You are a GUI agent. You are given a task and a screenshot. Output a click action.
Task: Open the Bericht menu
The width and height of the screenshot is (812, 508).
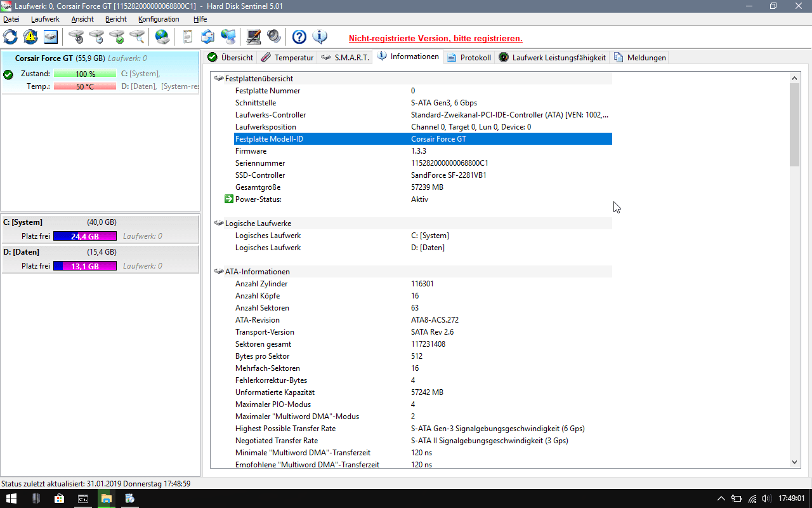[x=116, y=19]
